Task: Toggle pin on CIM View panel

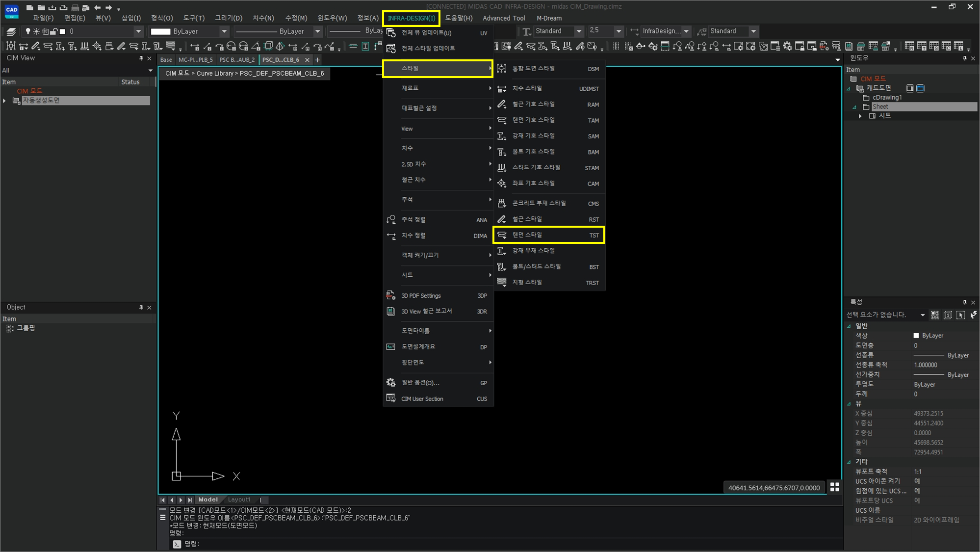Action: pos(141,58)
